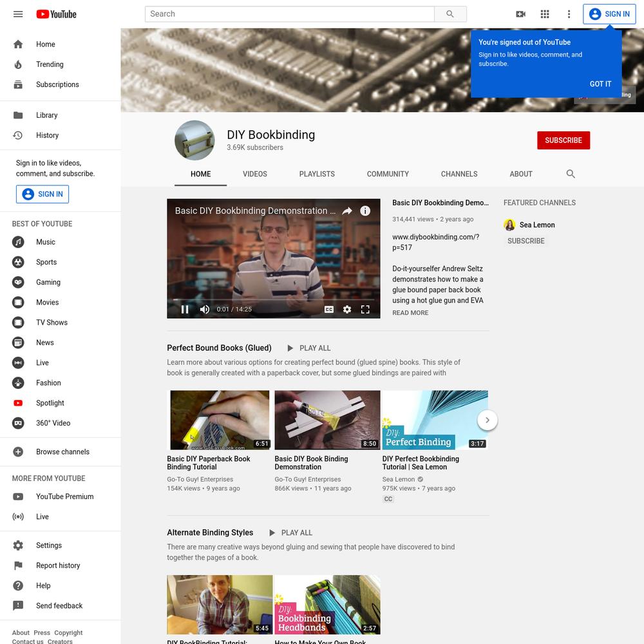Click the sidebar SIGN IN button
The image size is (644, 644).
tap(43, 194)
